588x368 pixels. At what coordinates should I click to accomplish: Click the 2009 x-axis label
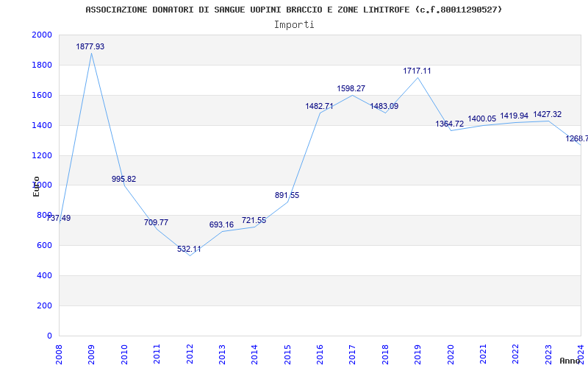pos(91,354)
